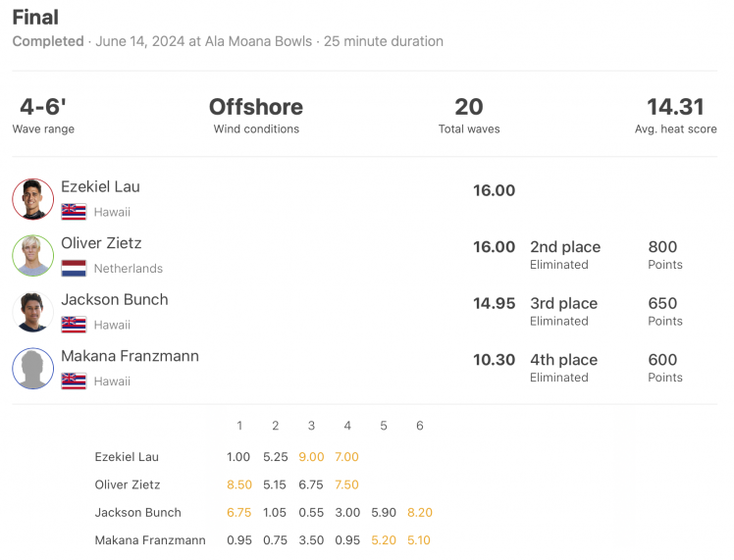Screen dimensions: 734x560
Task: Select Makana Franzmann's placeholder avatar
Action: (32, 368)
